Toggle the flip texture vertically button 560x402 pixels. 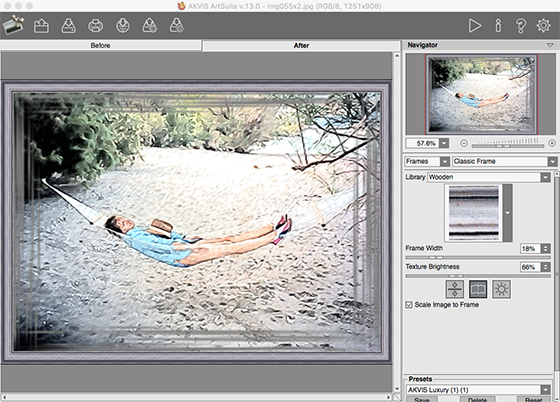455,289
